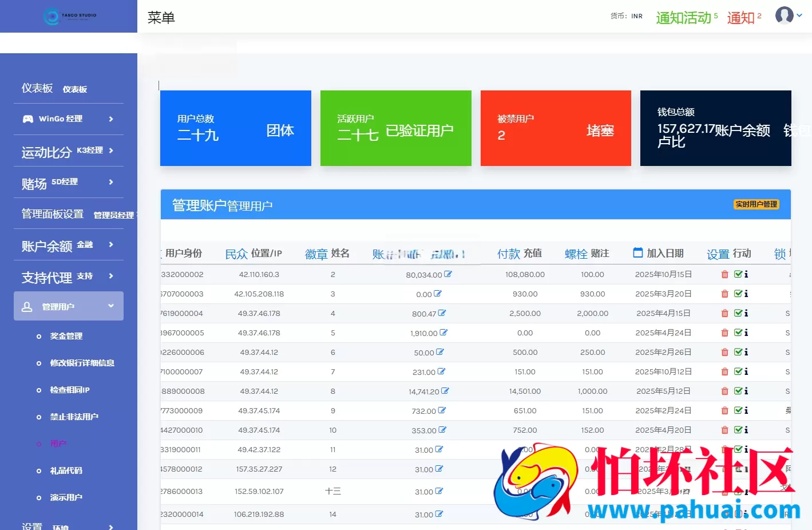This screenshot has width=812, height=530.
Task: Delete the user who joined 2025年10月12日
Action: pyautogui.click(x=725, y=372)
